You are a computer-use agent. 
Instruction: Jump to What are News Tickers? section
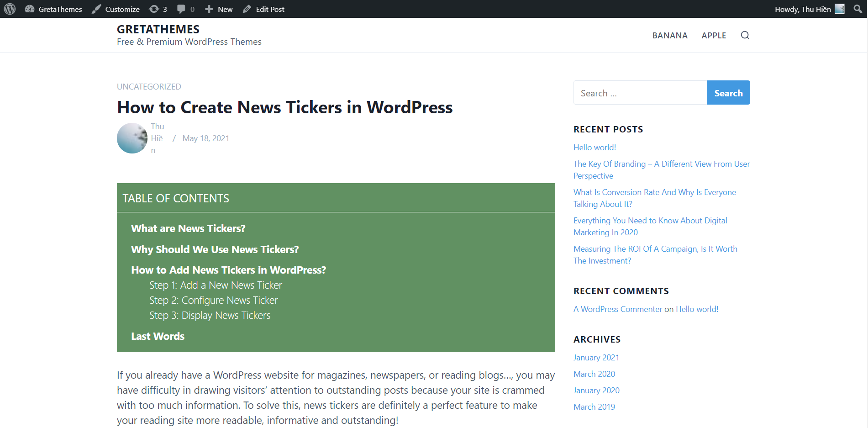click(x=188, y=228)
